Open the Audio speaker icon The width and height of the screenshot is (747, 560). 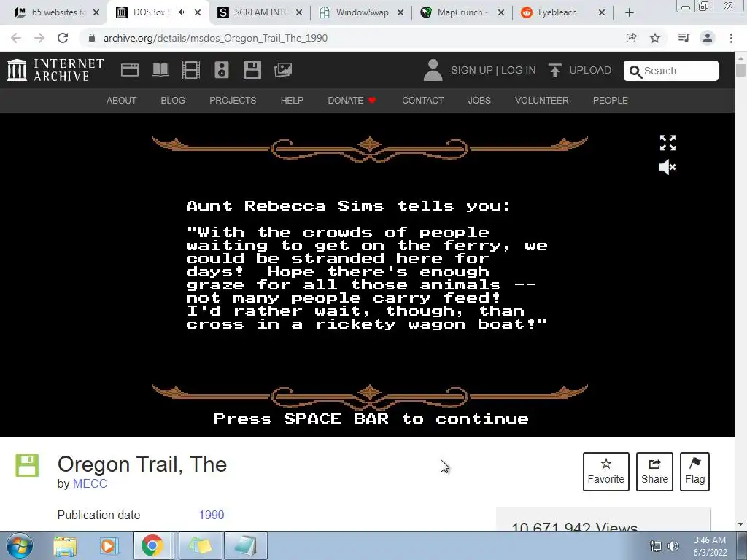(222, 70)
